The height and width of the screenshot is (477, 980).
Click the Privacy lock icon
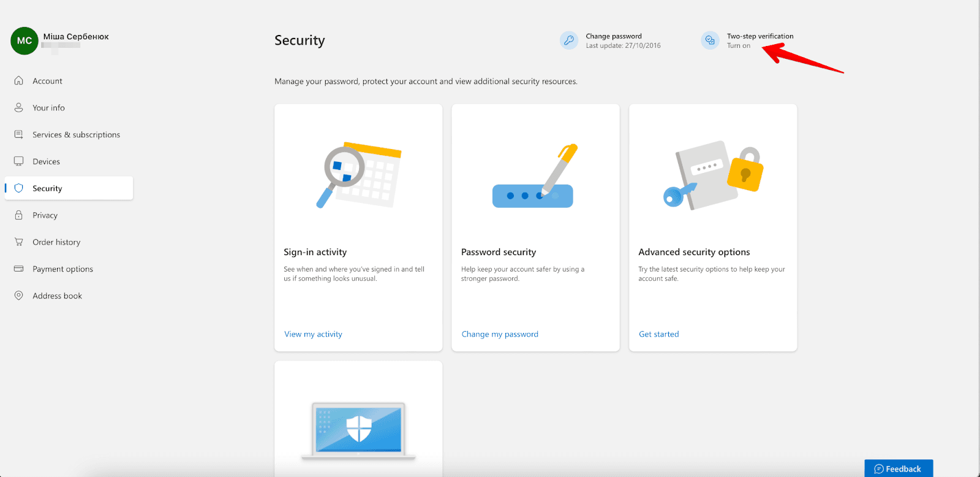[x=19, y=215]
